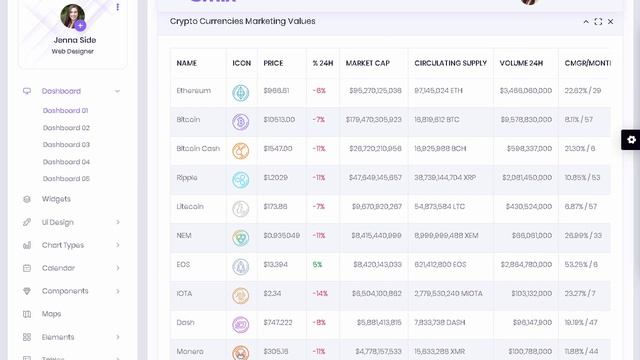Click the EOS 5% change value
Viewport: 640px width, 360px height.
[x=317, y=264]
